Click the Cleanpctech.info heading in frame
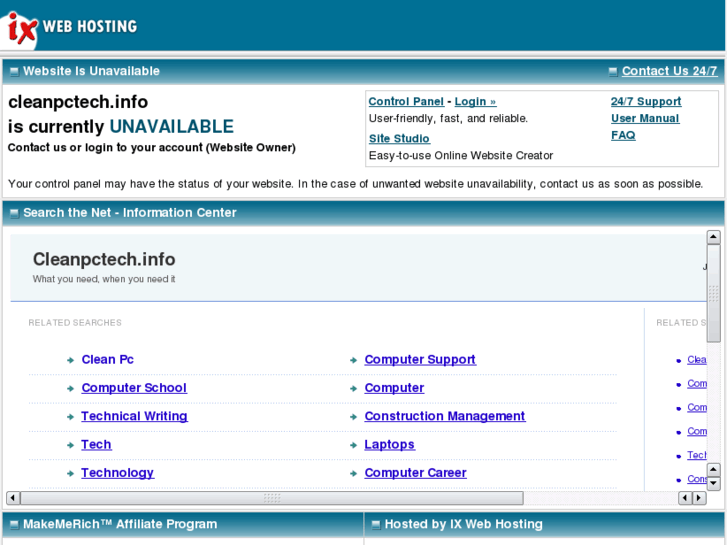 pos(104,259)
